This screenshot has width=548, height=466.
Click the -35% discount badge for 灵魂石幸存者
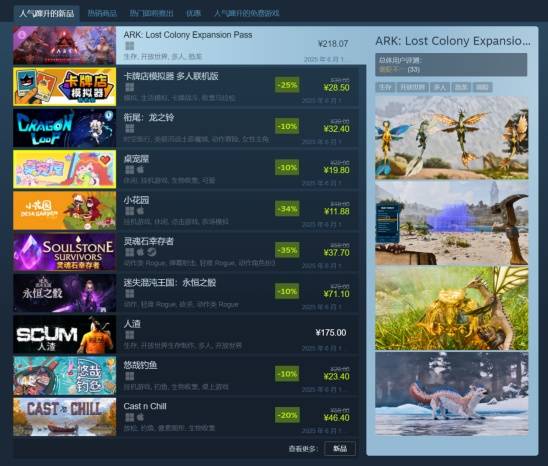[287, 250]
